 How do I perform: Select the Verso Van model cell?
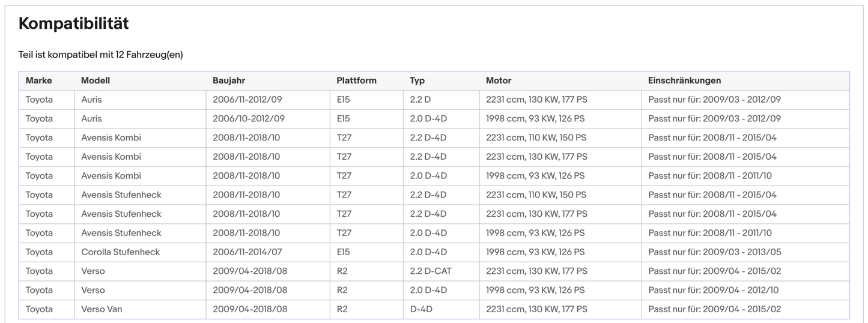[x=102, y=309]
